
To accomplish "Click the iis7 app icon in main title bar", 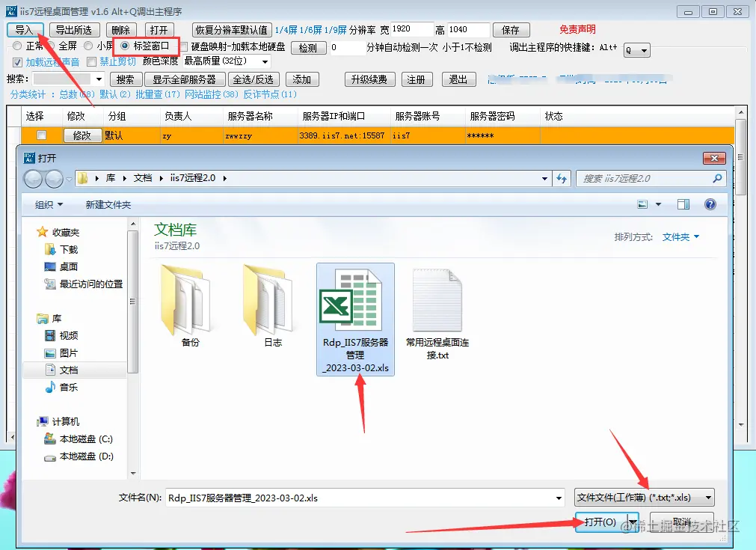I will pyautogui.click(x=11, y=11).
